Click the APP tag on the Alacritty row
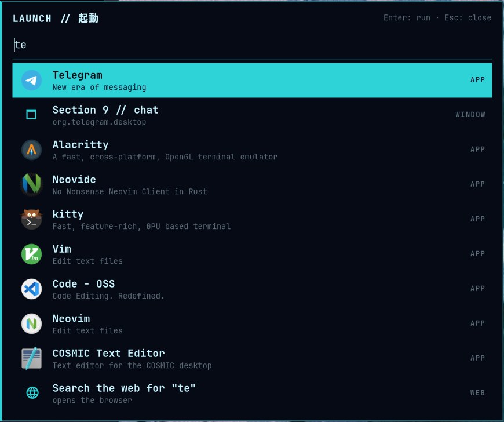 (478, 149)
